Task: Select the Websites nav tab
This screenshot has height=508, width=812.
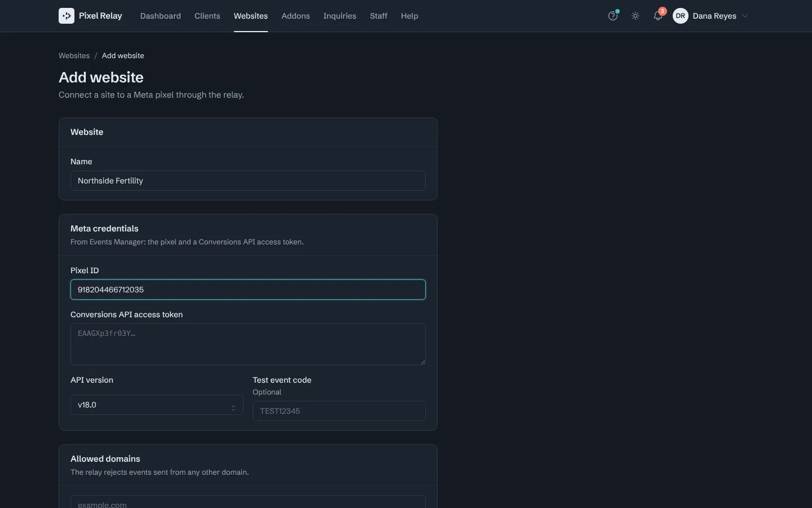Action: click(251, 16)
